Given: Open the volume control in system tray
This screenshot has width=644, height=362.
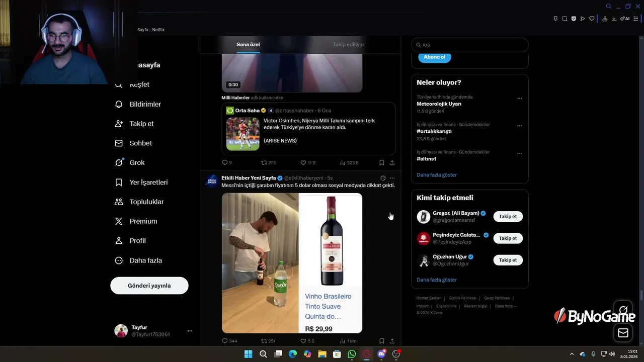Looking at the screenshot, I should (612, 354).
